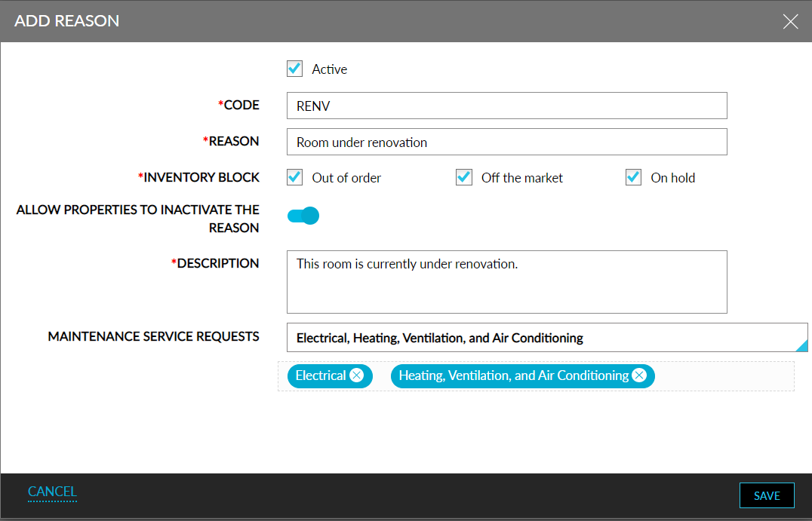Click the CODE field containing RENV
This screenshot has width=812, height=521.
point(507,106)
